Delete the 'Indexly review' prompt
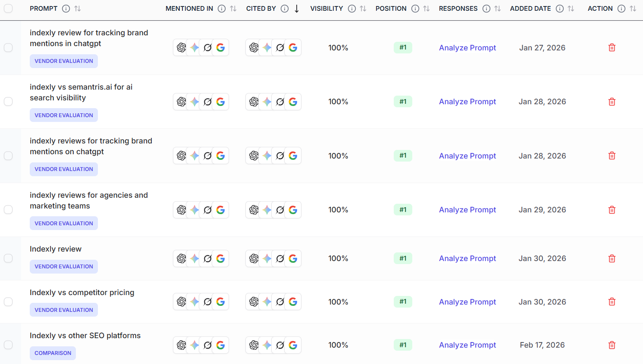 (612, 258)
